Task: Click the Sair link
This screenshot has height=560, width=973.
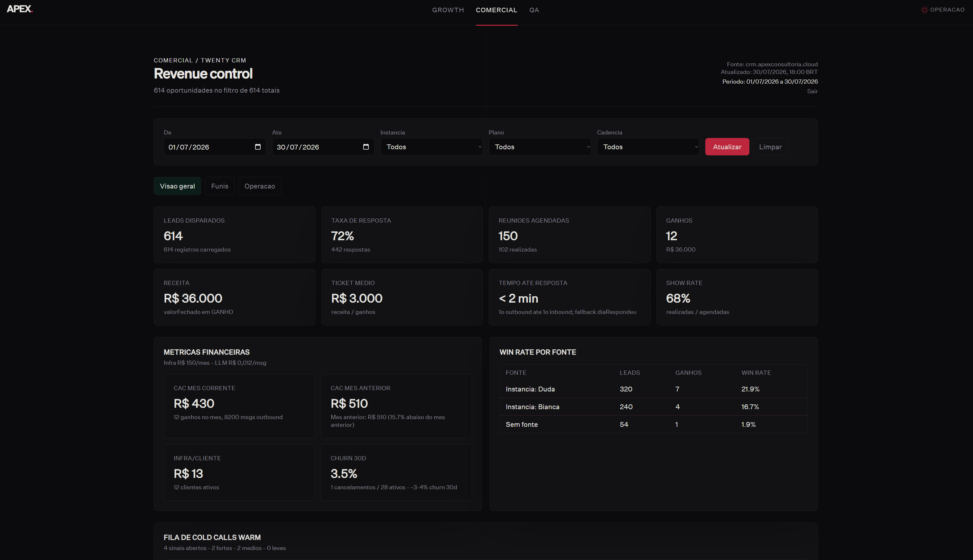Action: coord(812,92)
